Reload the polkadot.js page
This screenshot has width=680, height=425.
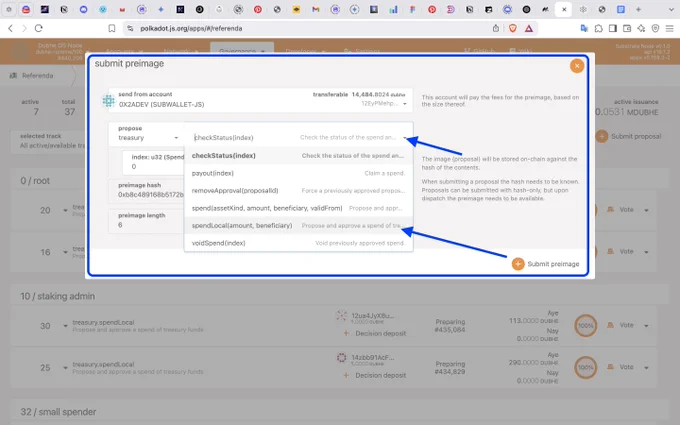coord(39,28)
